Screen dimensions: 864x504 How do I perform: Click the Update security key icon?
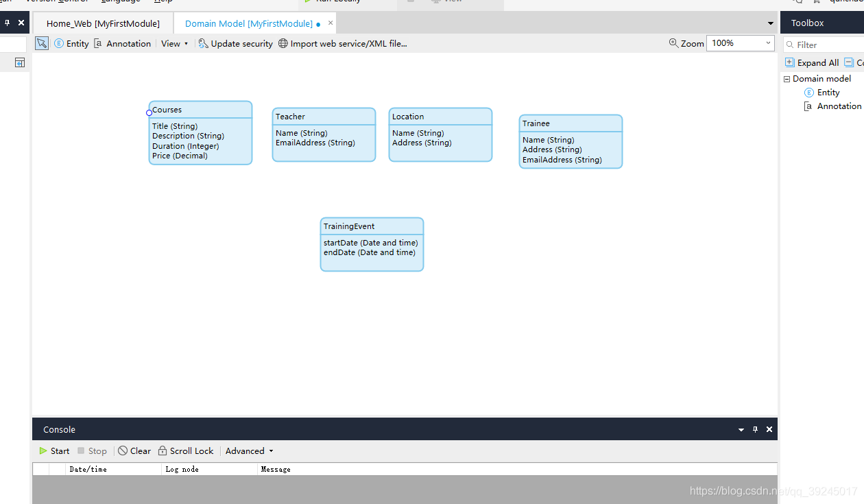(x=203, y=43)
